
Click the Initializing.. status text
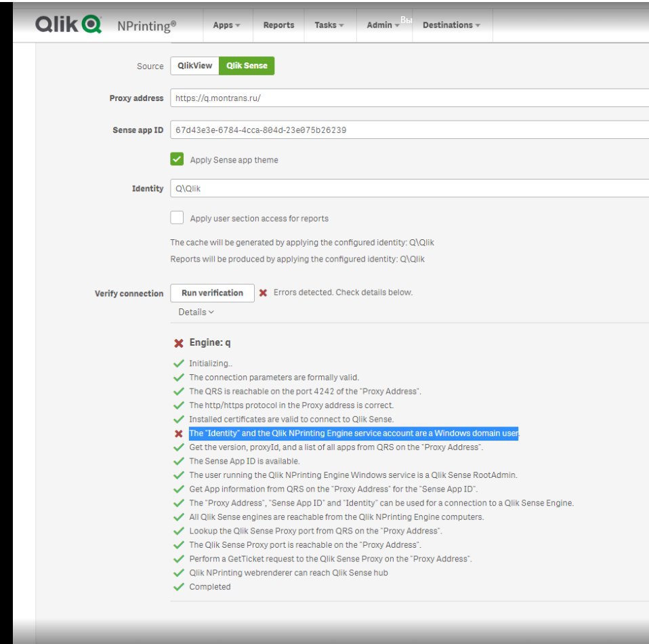click(211, 363)
